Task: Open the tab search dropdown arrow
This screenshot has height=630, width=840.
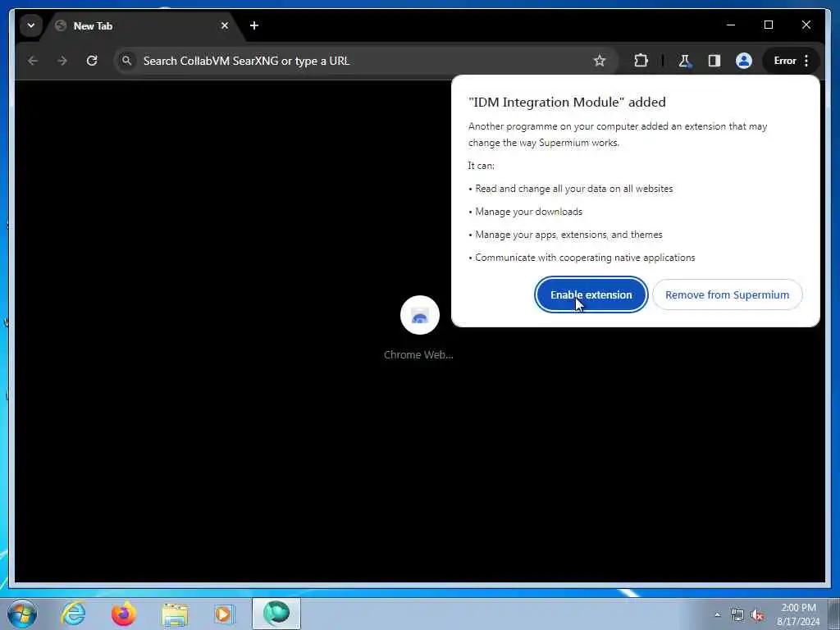Action: tap(31, 25)
